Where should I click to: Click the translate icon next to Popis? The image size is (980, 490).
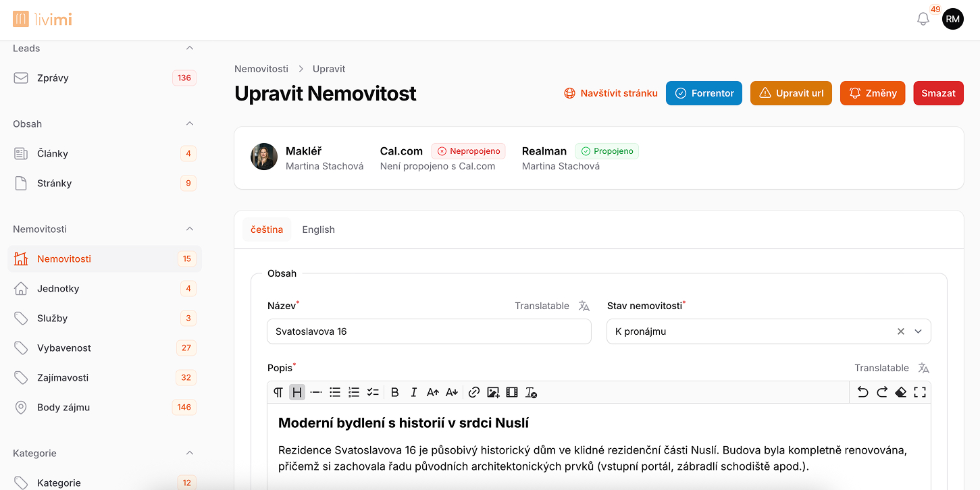[924, 368]
